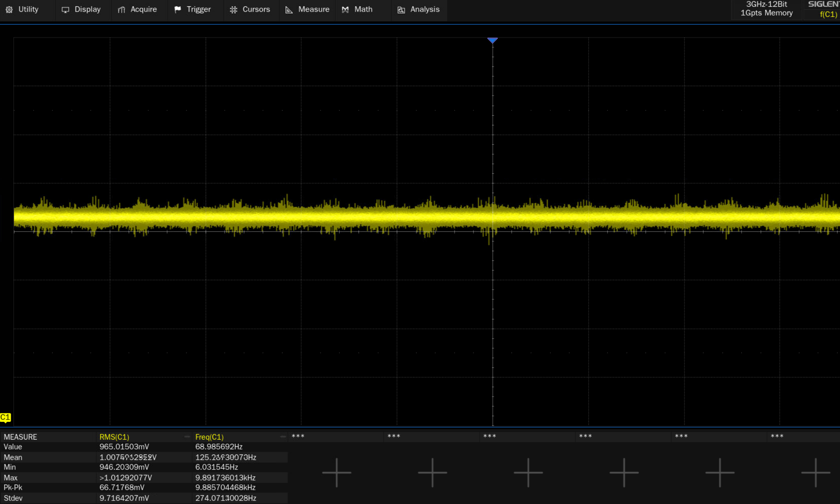The width and height of the screenshot is (840, 504).
Task: Open the Analysis menu
Action: click(419, 9)
